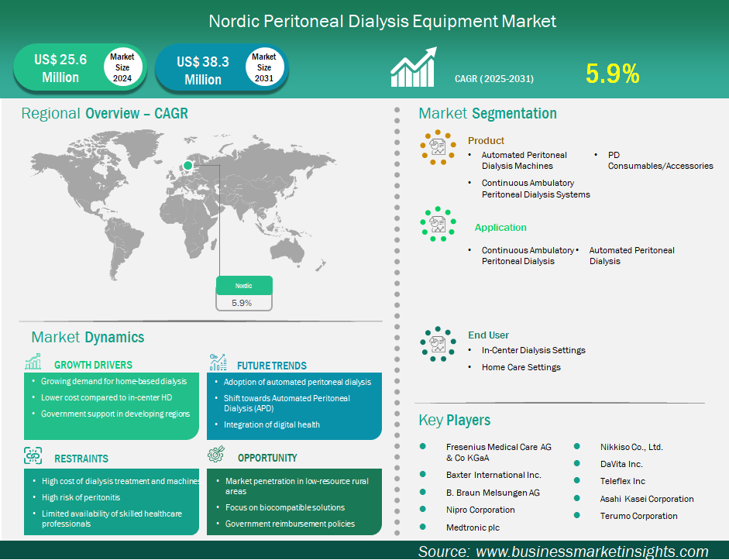Click PD Consumables/Accessories item
The height and width of the screenshot is (560, 729).
tap(660, 160)
